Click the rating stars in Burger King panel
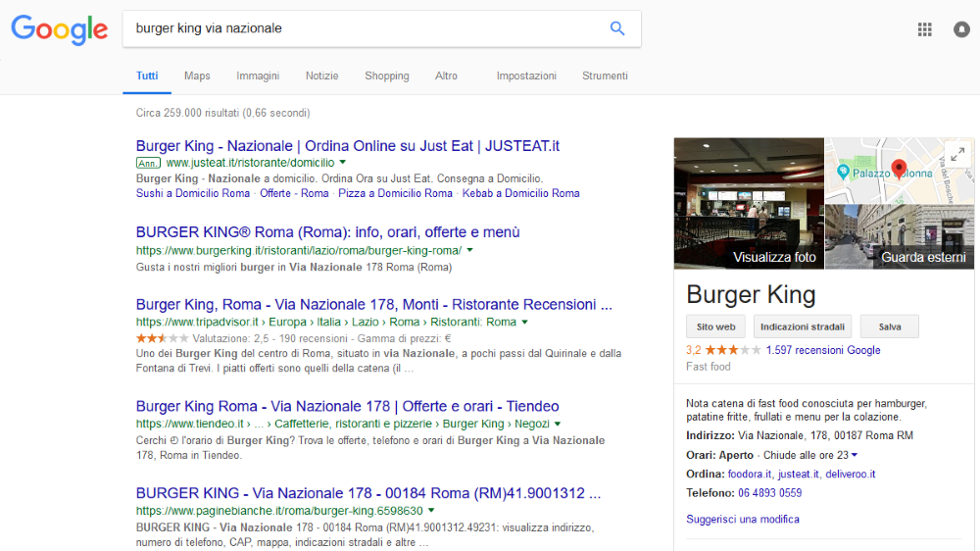The image size is (980, 551). (732, 350)
